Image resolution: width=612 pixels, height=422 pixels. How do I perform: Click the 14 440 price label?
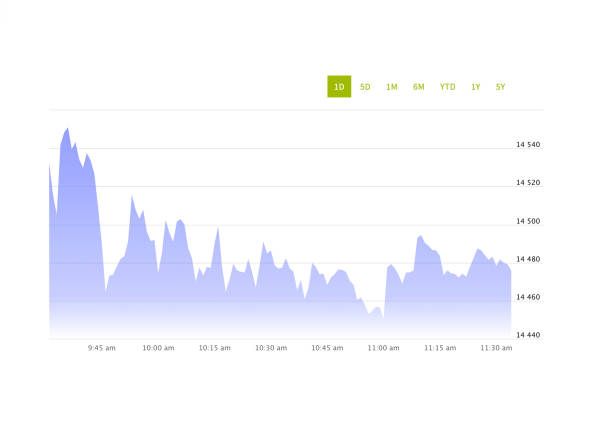(x=527, y=335)
